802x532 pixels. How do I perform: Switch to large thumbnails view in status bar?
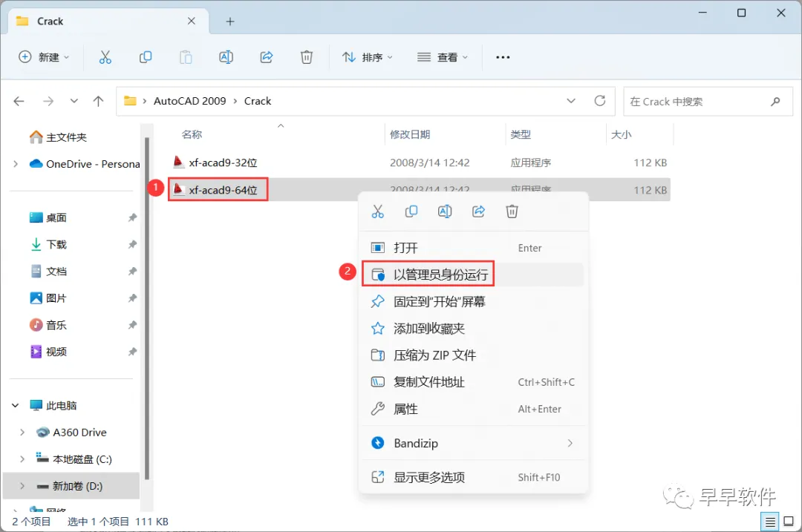click(x=789, y=522)
